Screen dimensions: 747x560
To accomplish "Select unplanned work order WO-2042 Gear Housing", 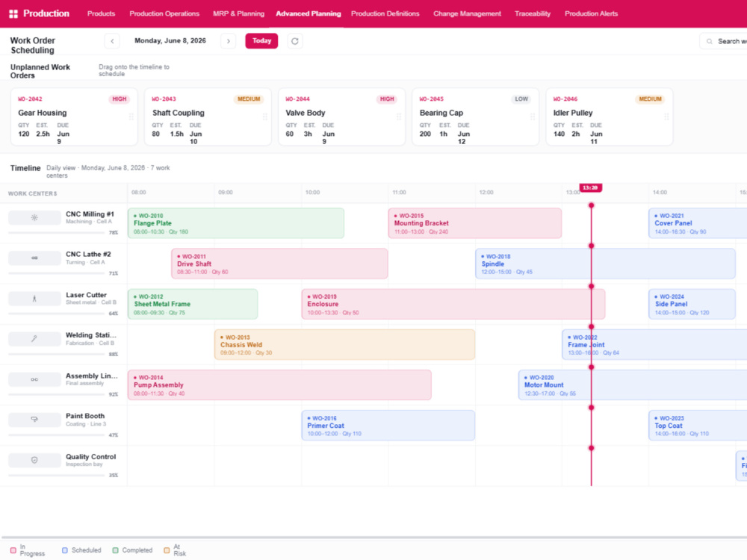I will pyautogui.click(x=74, y=116).
